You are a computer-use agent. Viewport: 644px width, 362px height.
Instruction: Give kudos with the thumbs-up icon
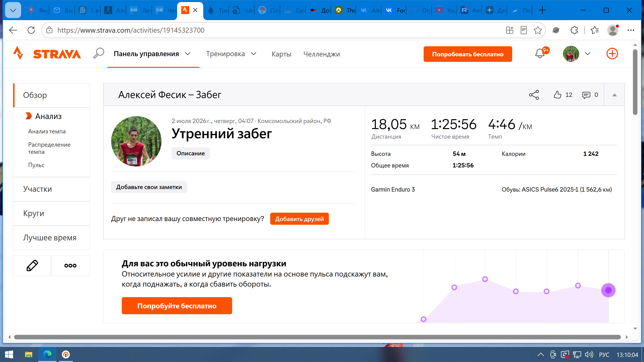click(557, 95)
